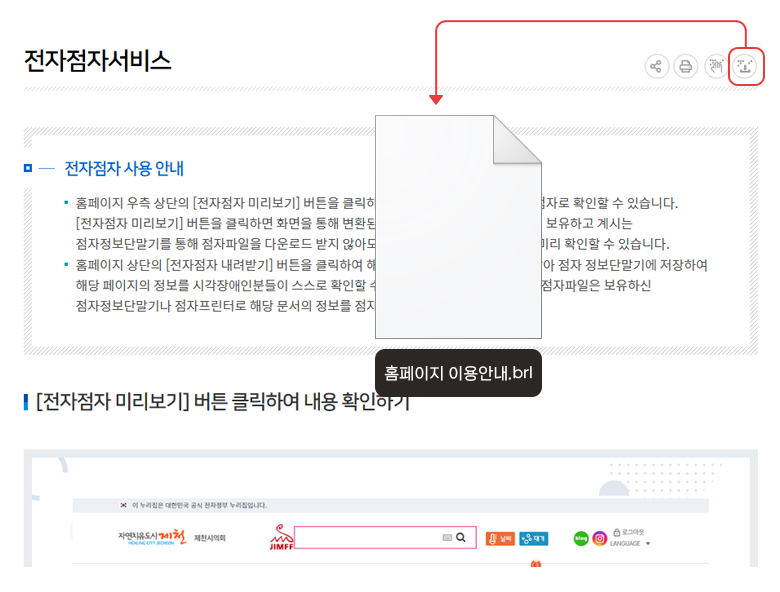780x592 pixels.
Task: Click the blank .brl document file icon
Action: [x=458, y=227]
